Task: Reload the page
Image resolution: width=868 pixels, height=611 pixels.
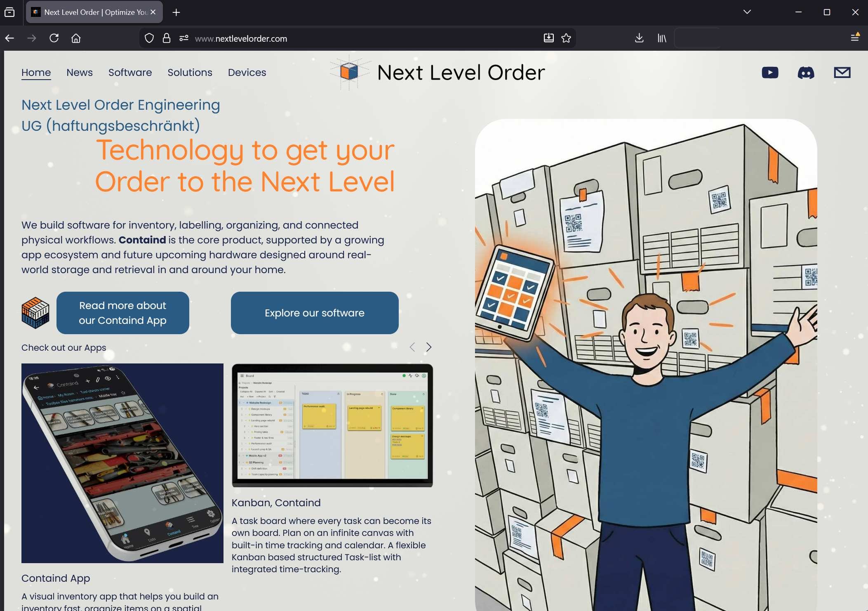Action: (x=54, y=38)
